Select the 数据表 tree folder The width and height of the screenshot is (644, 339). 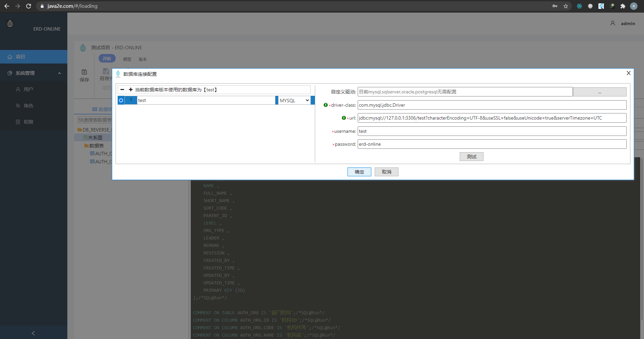click(94, 146)
